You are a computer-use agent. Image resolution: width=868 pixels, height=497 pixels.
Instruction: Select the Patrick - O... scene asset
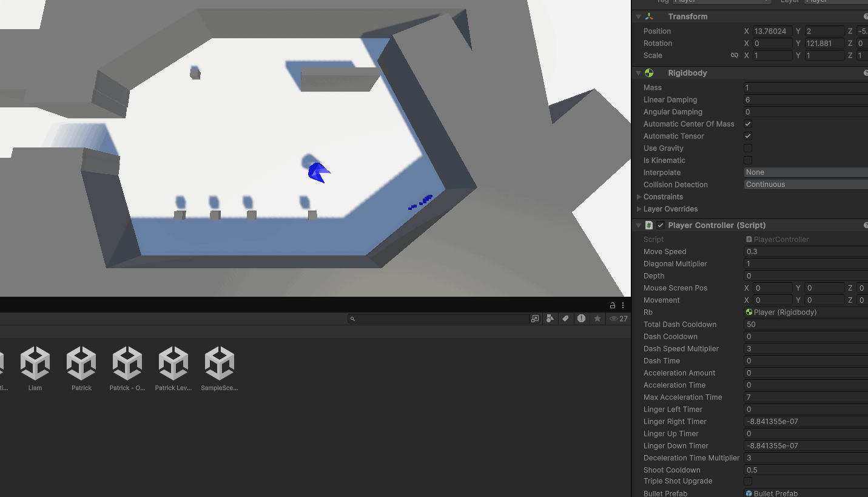coord(127,368)
